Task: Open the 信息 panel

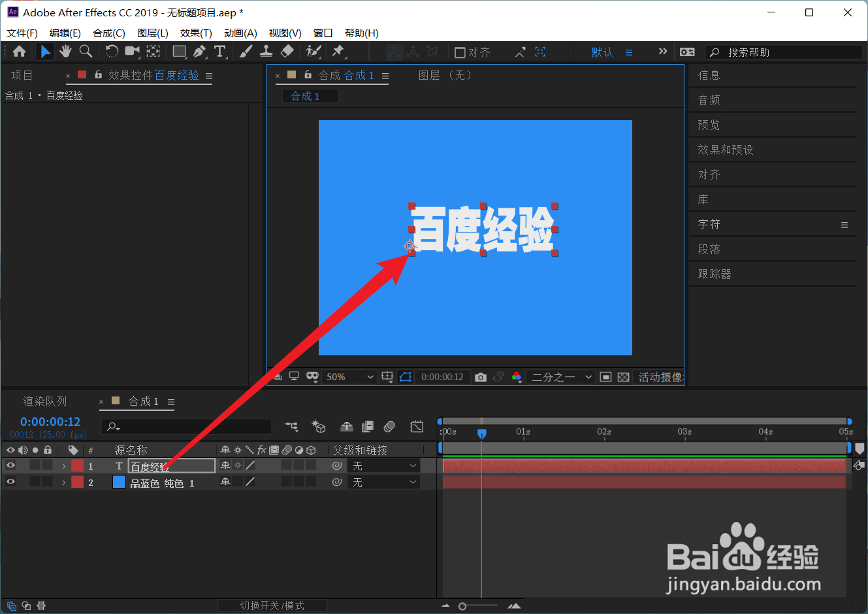Action: pyautogui.click(x=709, y=75)
